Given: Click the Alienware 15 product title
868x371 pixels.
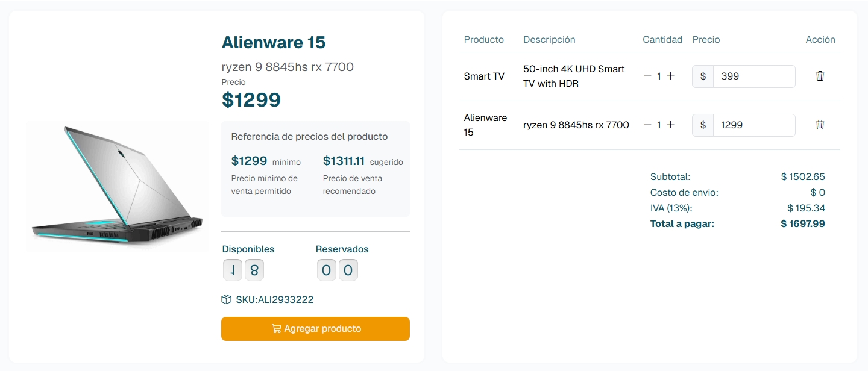Looking at the screenshot, I should [273, 42].
